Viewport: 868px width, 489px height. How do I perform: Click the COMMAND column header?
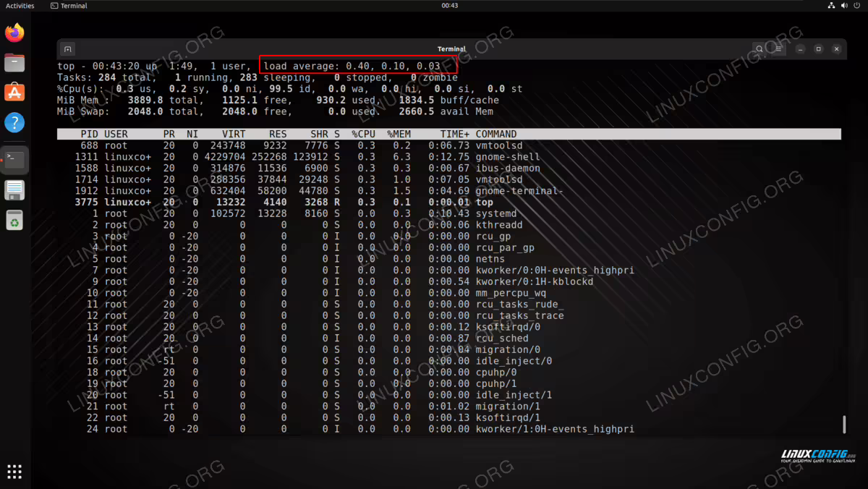tap(496, 134)
